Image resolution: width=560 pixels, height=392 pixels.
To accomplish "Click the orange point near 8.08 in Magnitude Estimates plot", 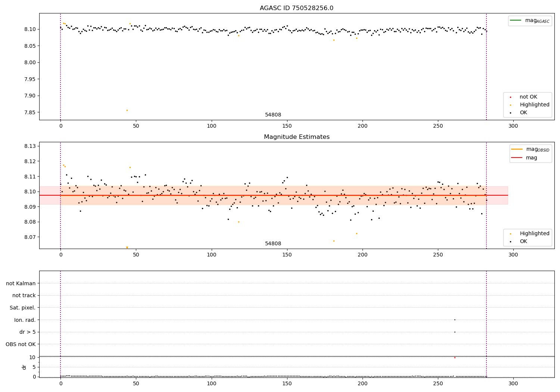I will coord(239,222).
